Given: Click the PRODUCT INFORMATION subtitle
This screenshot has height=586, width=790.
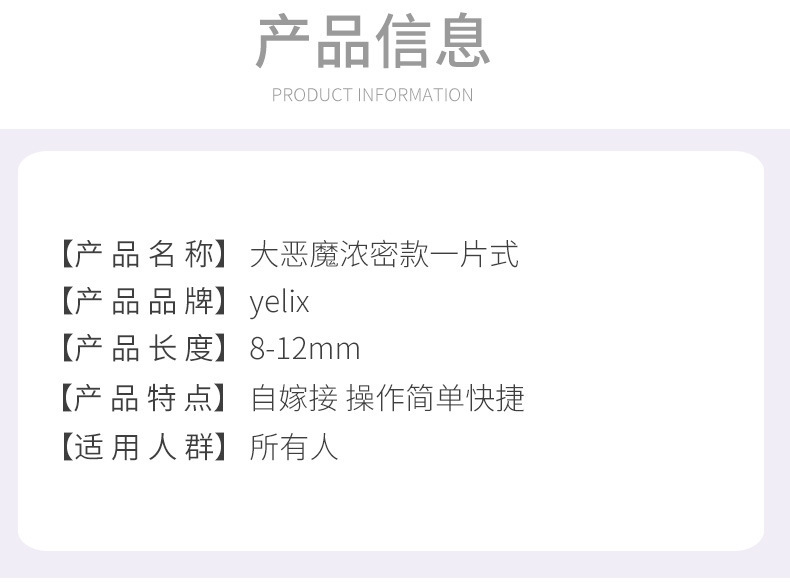Looking at the screenshot, I should (372, 95).
